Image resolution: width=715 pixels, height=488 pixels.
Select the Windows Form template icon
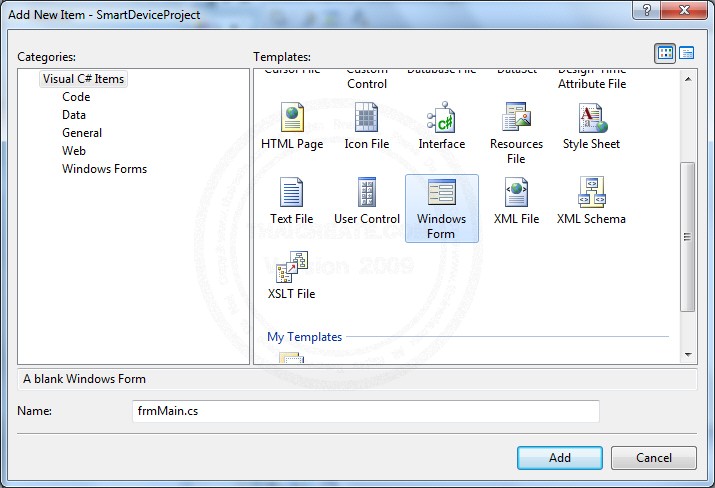point(441,192)
